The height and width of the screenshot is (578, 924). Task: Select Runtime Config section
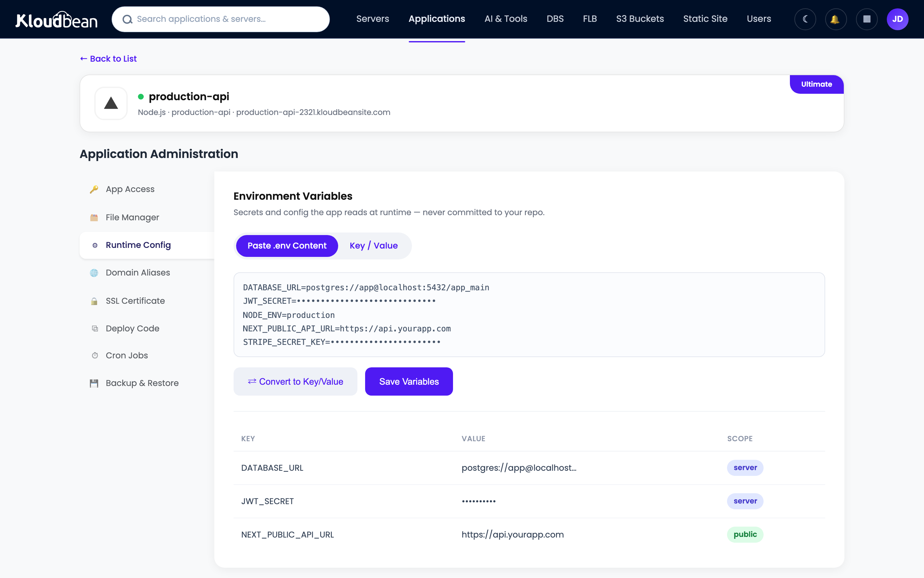point(147,245)
